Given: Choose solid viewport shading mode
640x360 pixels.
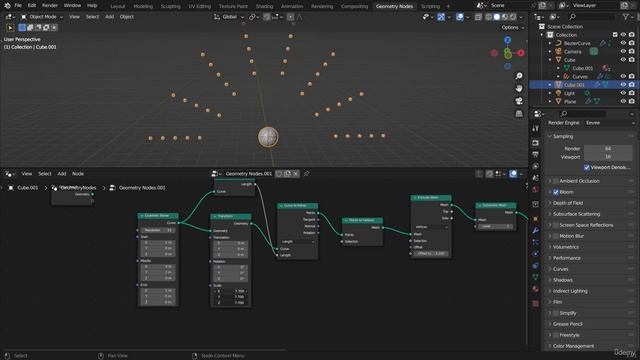Looking at the screenshot, I should click(497, 17).
